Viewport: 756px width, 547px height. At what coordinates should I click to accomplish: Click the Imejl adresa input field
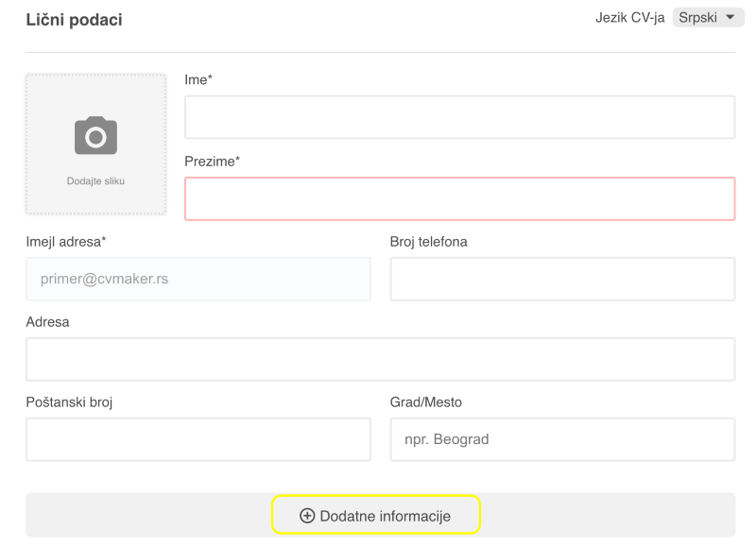198,279
